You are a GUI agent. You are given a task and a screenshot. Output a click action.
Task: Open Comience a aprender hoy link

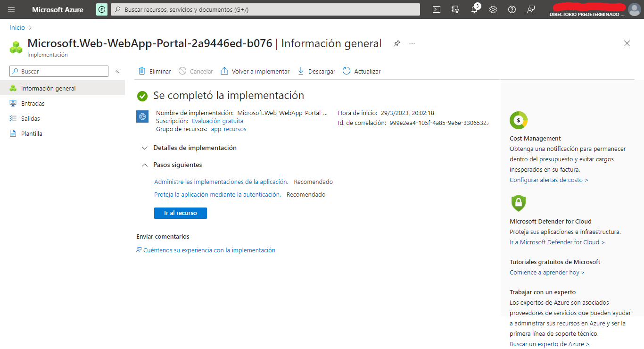[547, 273]
